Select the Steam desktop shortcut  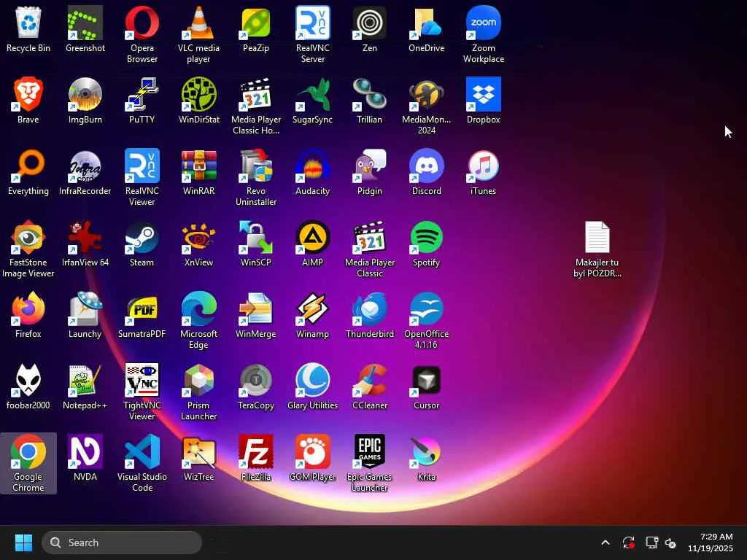(x=142, y=238)
